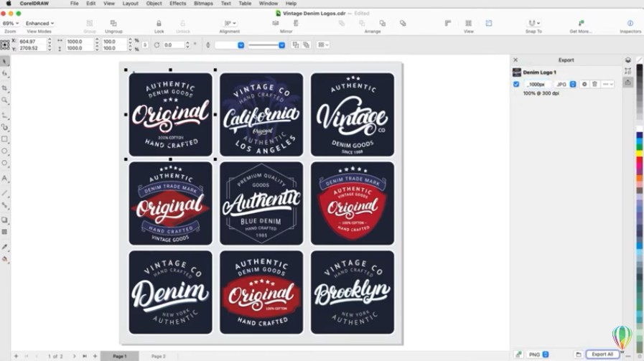Select the Text tool

(x=5, y=178)
